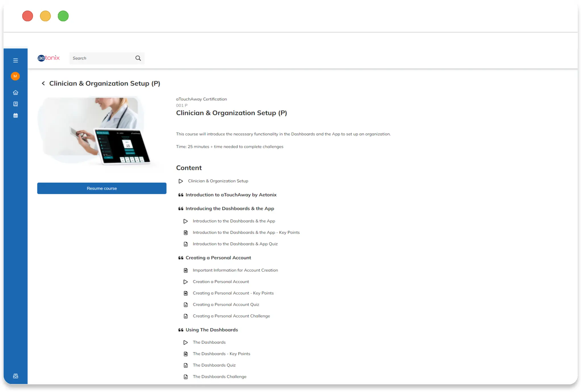Click play icon beside Introduction to the Dashboards & the App
The height and width of the screenshot is (392, 581).
click(185, 221)
